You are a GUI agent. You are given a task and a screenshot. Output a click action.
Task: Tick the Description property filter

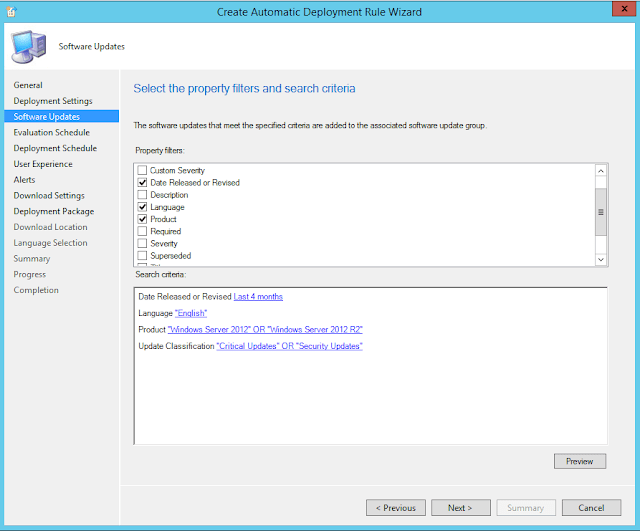(142, 195)
